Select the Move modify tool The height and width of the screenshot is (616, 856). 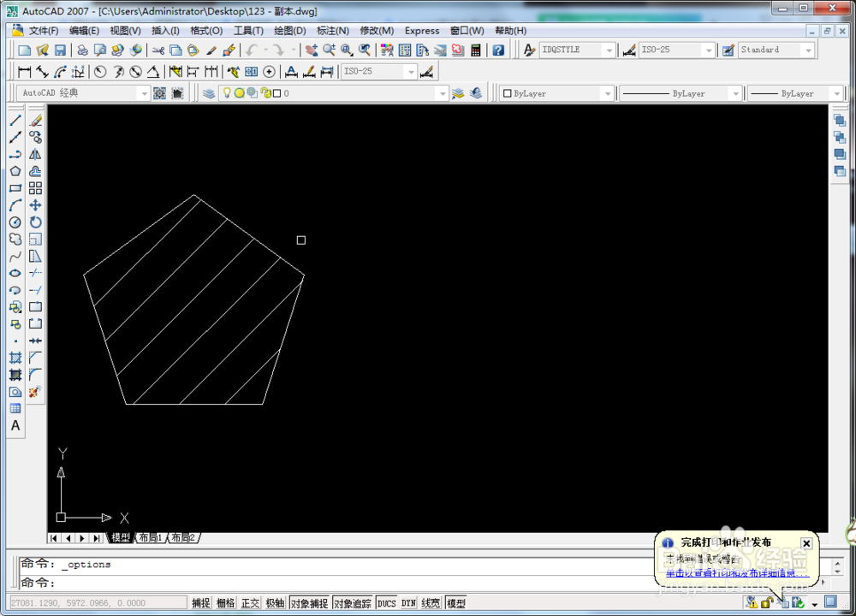click(35, 205)
